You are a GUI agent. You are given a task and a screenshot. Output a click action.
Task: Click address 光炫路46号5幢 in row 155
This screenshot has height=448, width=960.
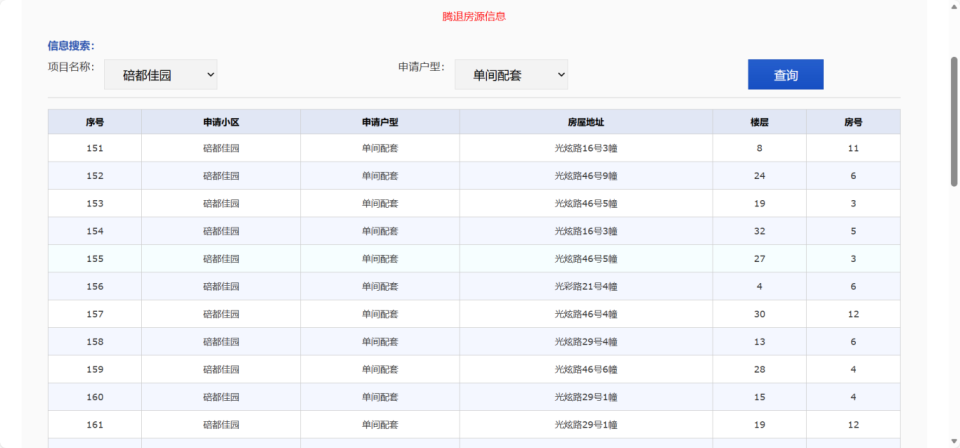click(586, 259)
